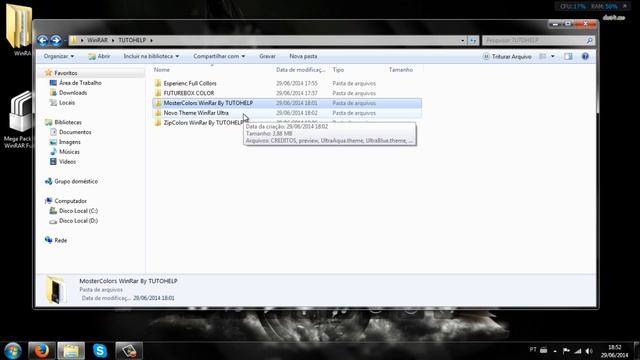Click the Gravar toolbar button
Screen dimensions: 640x360
pos(267,56)
